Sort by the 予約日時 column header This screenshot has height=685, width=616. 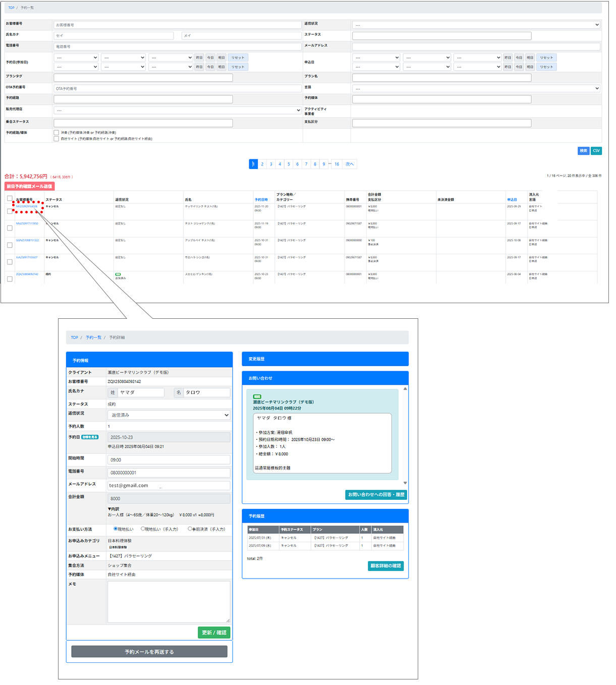pyautogui.click(x=261, y=200)
